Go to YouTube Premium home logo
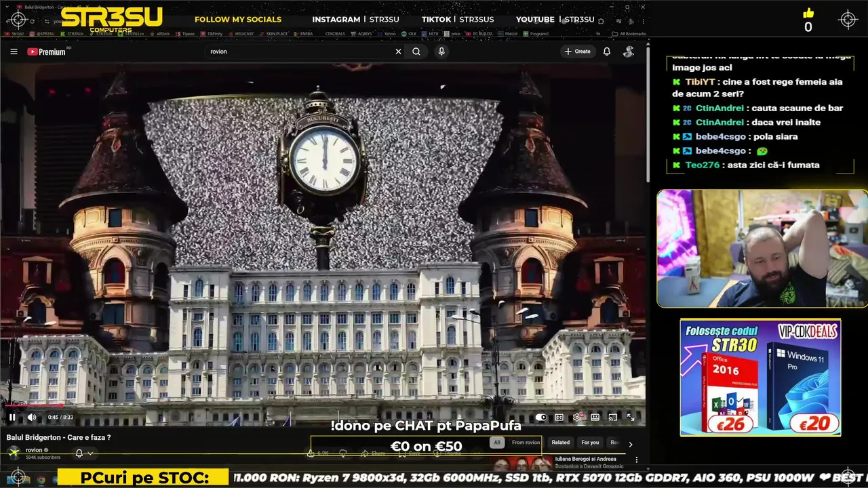Screen dimensions: 868x488 47,52
